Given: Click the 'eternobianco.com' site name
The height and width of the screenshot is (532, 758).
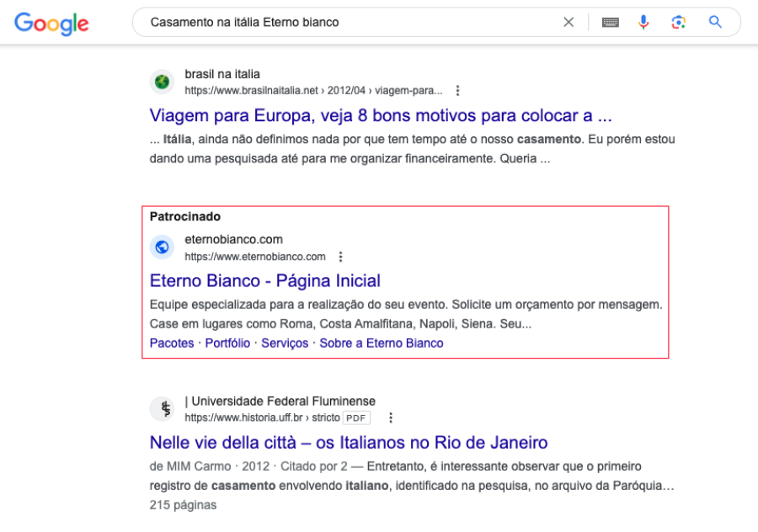Looking at the screenshot, I should coord(233,240).
